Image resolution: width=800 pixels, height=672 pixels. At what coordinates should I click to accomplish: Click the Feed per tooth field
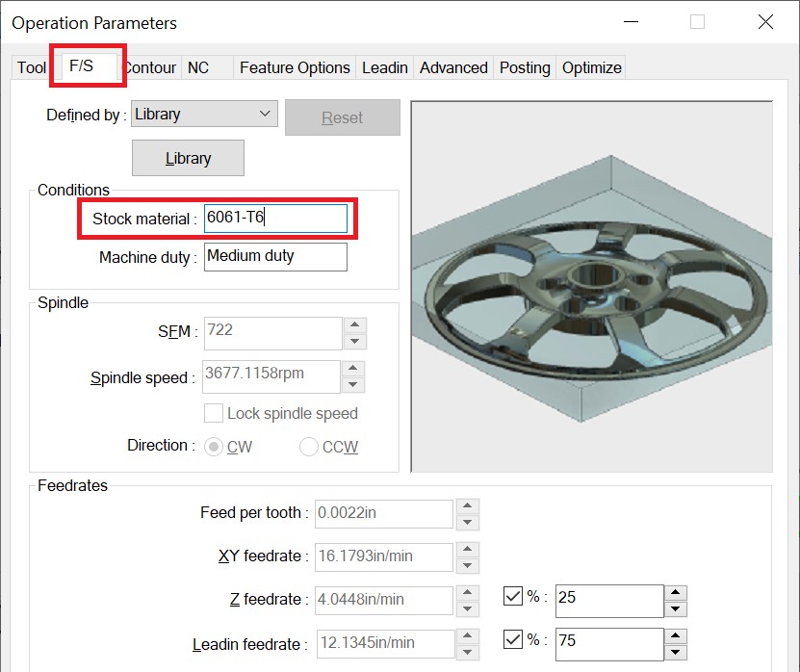point(384,513)
